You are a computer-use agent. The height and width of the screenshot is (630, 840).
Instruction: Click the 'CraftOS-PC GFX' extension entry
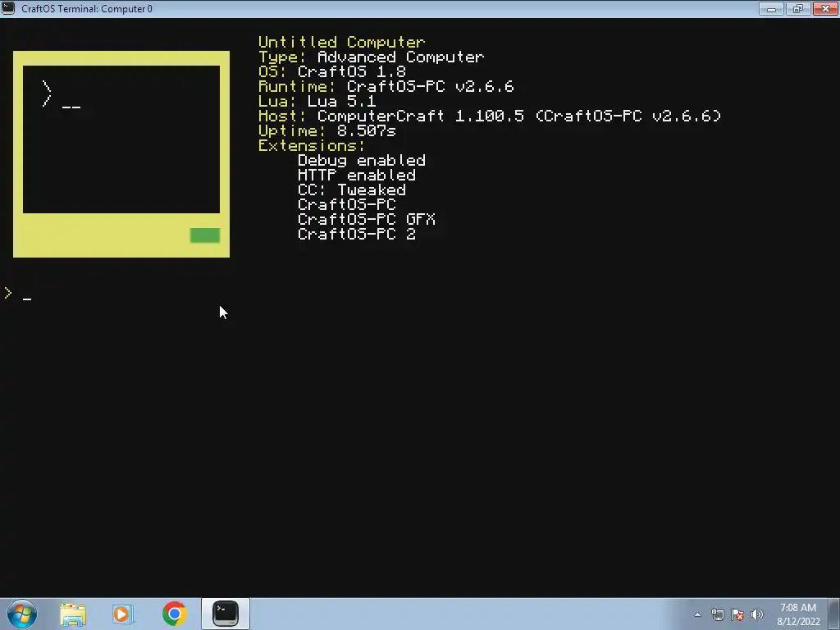(x=367, y=219)
